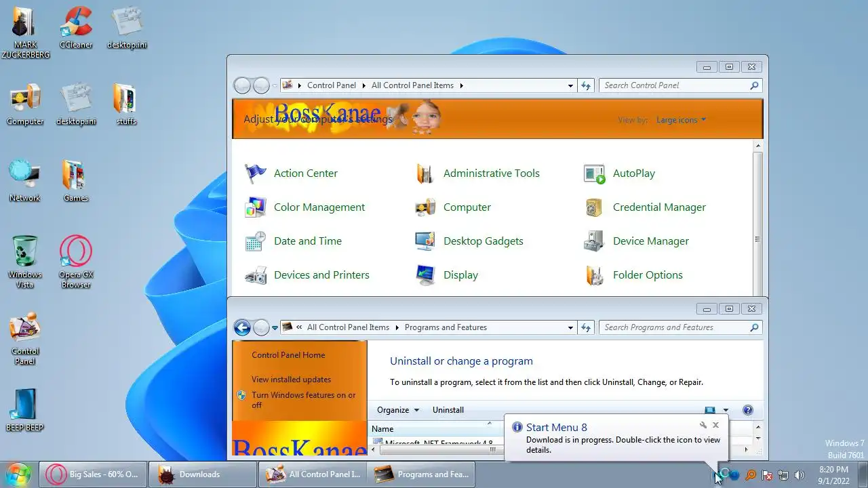Switch to Programs and Features taskbar button

click(421, 474)
